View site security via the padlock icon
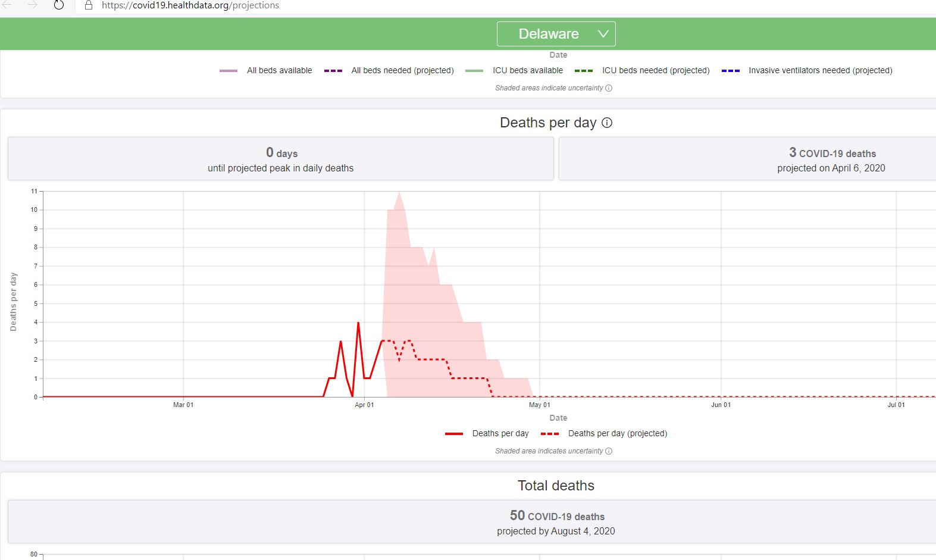The image size is (936, 560). pyautogui.click(x=89, y=5)
